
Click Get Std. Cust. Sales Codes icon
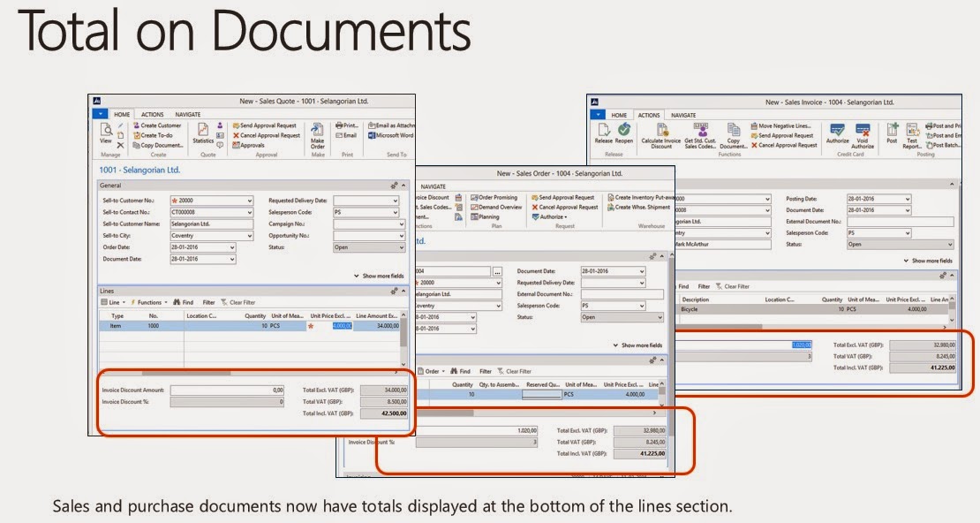701,136
